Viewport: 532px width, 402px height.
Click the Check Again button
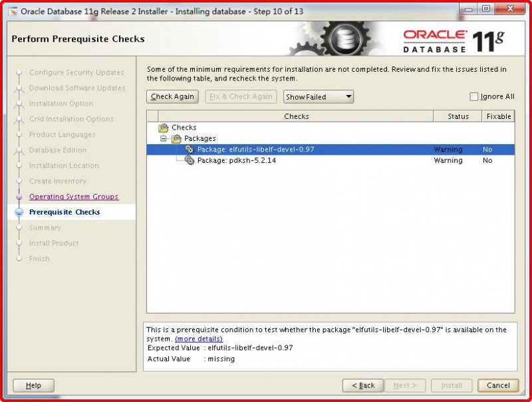point(172,96)
